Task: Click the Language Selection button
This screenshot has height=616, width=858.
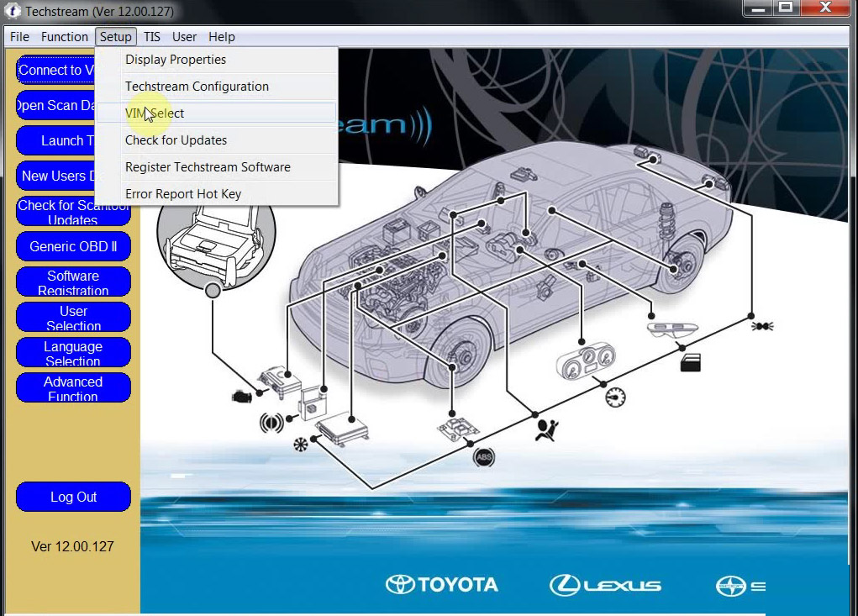Action: (73, 353)
